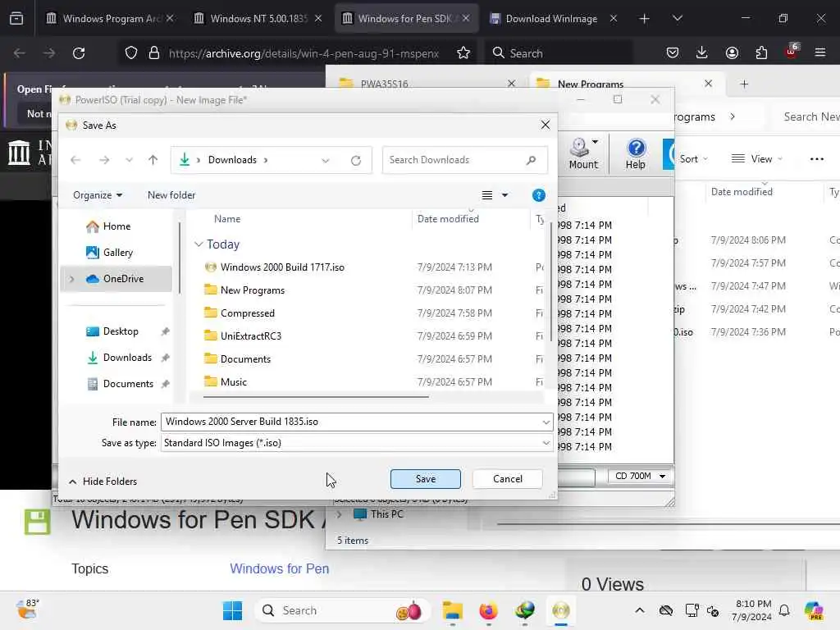Select Gallery in the navigation pane

[117, 253]
